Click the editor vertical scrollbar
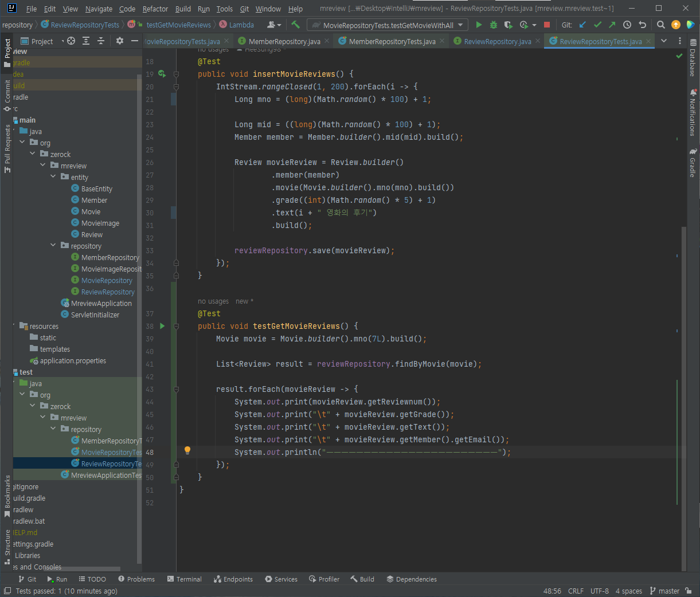Screen dimensions: 700x597 [x=683, y=399]
